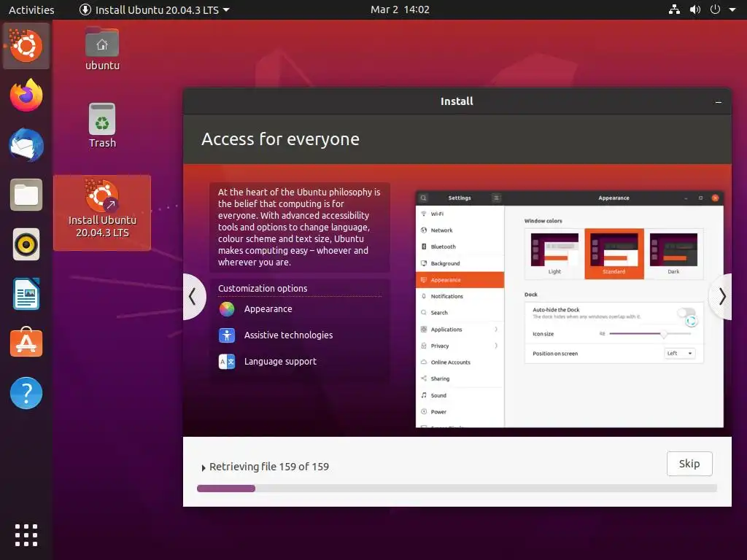This screenshot has width=747, height=560.
Task: Open Thunderbird Mail from the dock
Action: [26, 145]
